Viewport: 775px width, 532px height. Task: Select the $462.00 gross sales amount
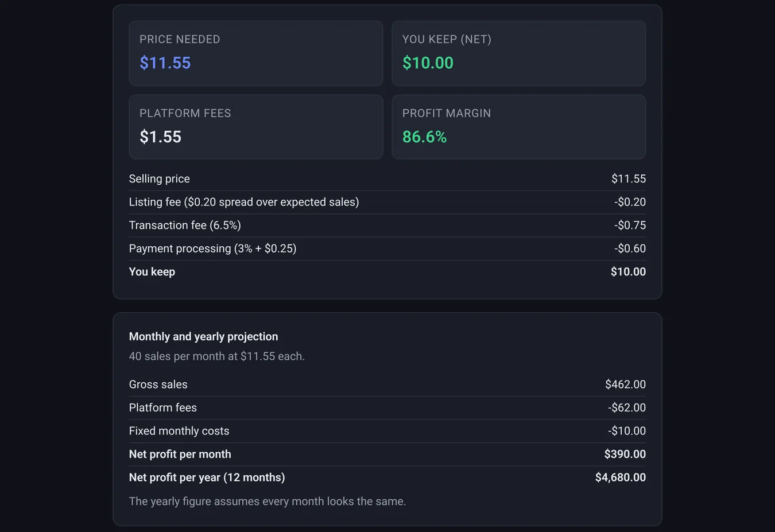click(x=625, y=385)
